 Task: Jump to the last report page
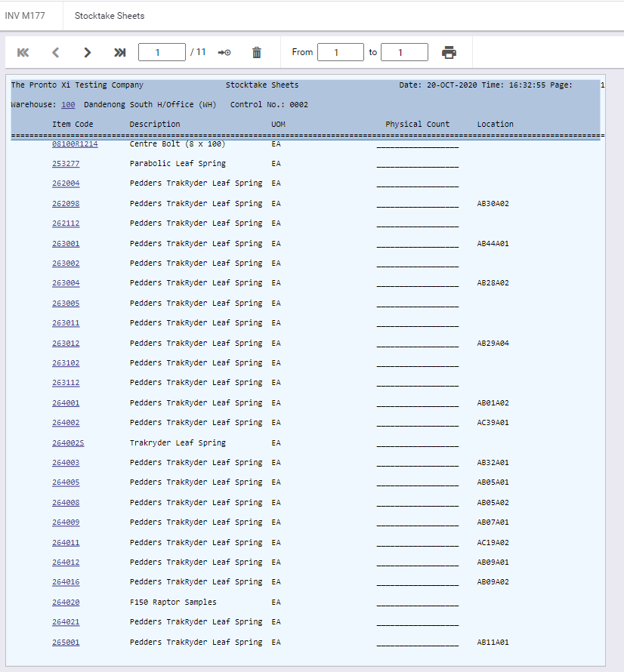coord(119,53)
